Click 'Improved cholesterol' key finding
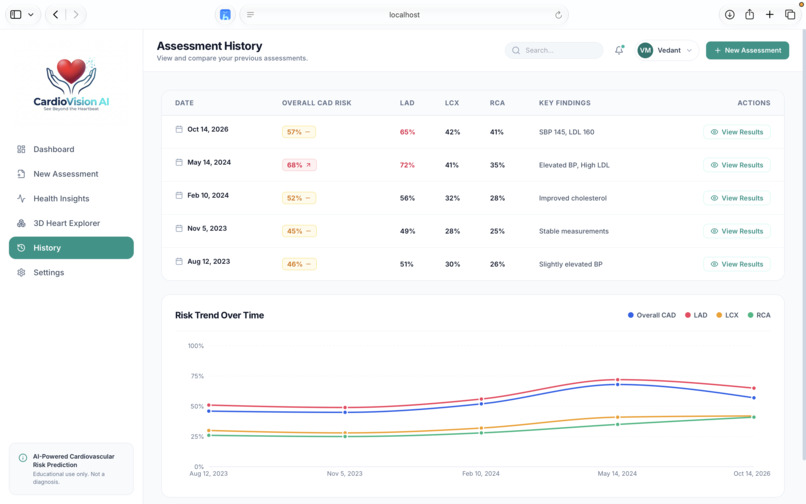The height and width of the screenshot is (504, 806). tap(573, 198)
